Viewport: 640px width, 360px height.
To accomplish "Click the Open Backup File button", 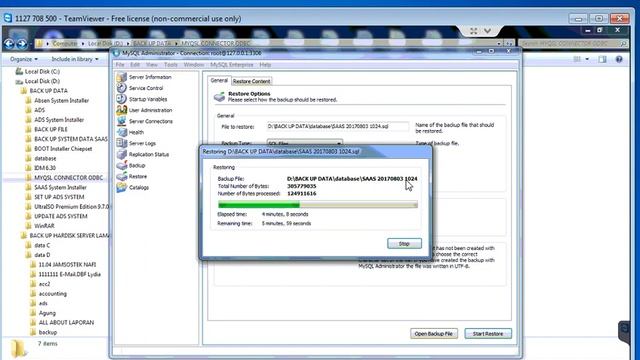I will tap(433, 333).
